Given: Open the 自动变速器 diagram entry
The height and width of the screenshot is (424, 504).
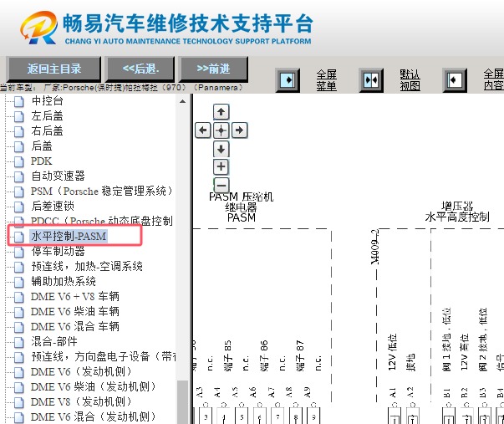Looking at the screenshot, I should point(58,176).
